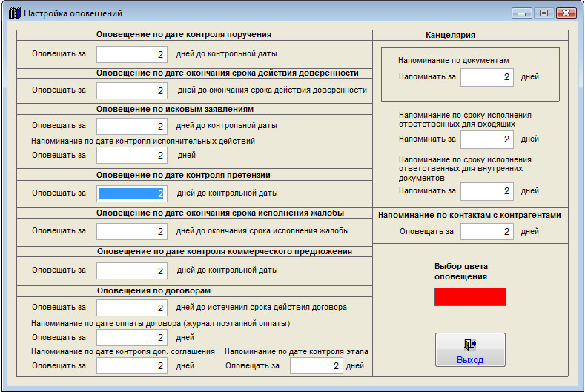Pick the red notification color swatch
The image size is (585, 392).
470,296
